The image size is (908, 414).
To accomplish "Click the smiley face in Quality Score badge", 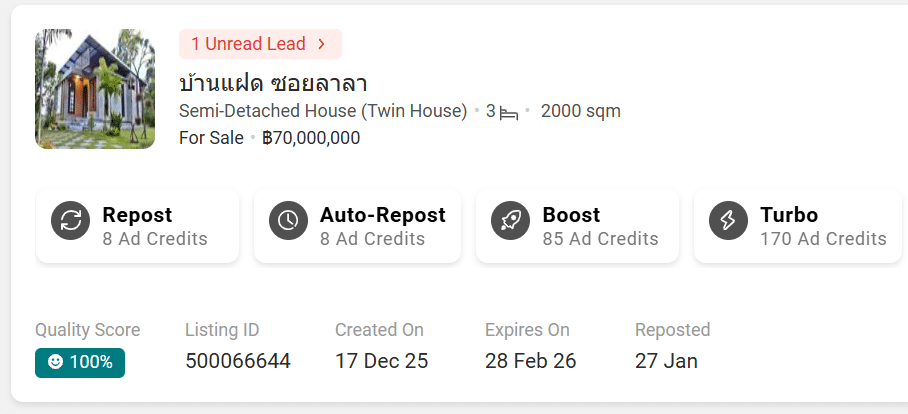I will click(55, 362).
